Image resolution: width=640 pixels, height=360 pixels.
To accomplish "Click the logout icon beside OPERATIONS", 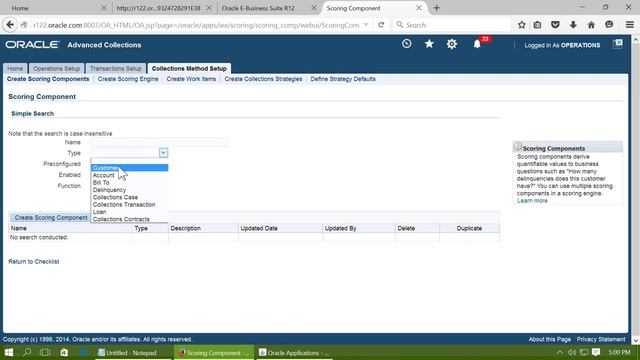I will [618, 44].
